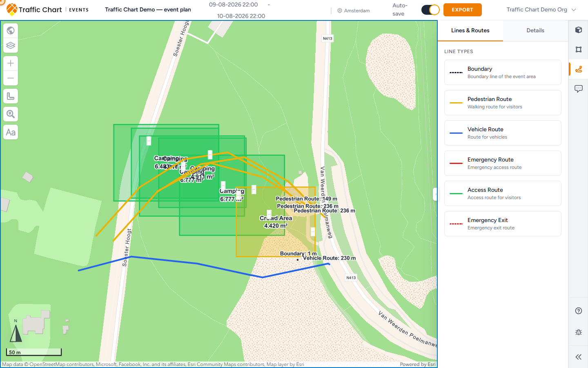Open the 3D objects sidebar panel
588x368 pixels.
pos(579,30)
